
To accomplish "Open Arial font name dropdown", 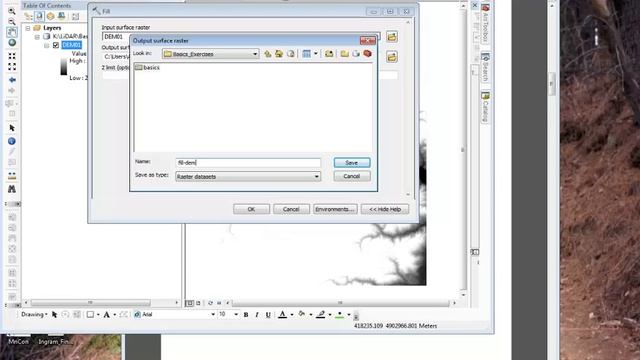I will click(213, 314).
